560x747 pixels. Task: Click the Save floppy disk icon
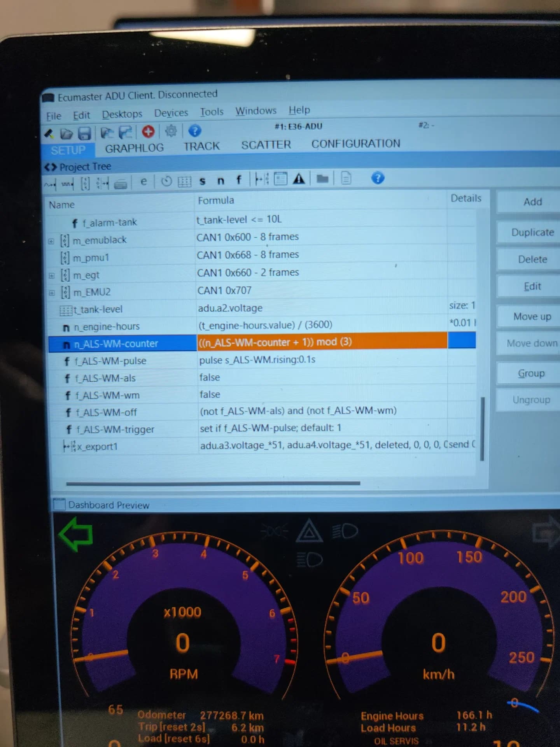85,133
